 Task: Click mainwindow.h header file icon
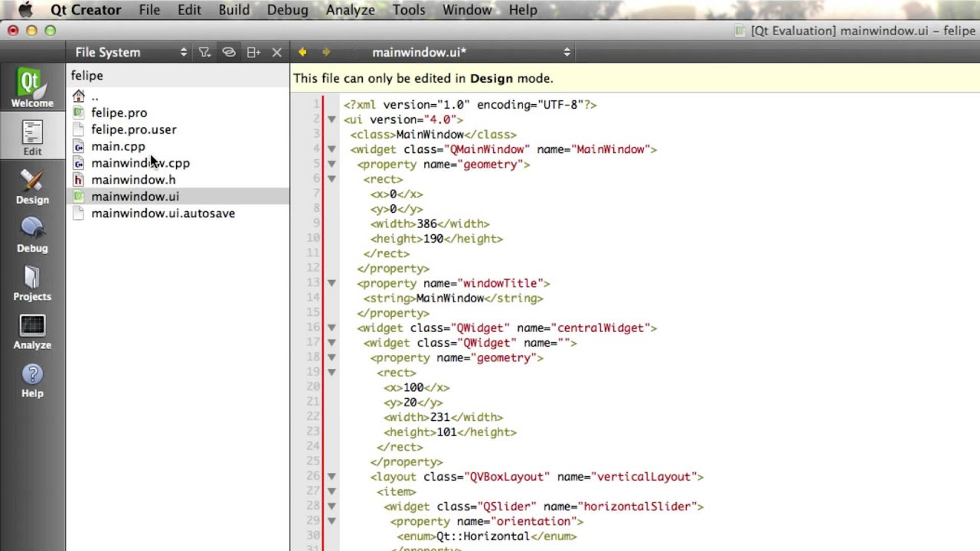coord(78,180)
